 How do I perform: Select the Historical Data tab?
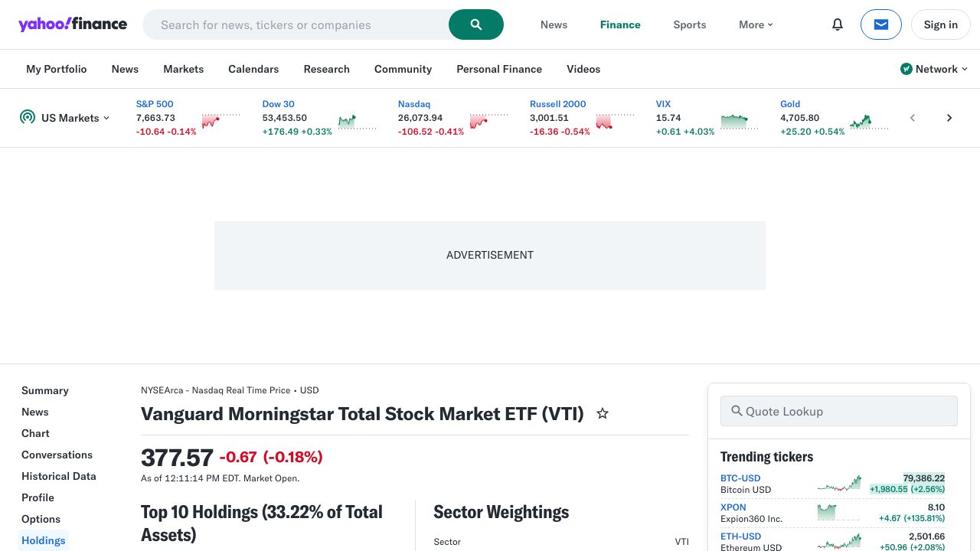tap(59, 476)
